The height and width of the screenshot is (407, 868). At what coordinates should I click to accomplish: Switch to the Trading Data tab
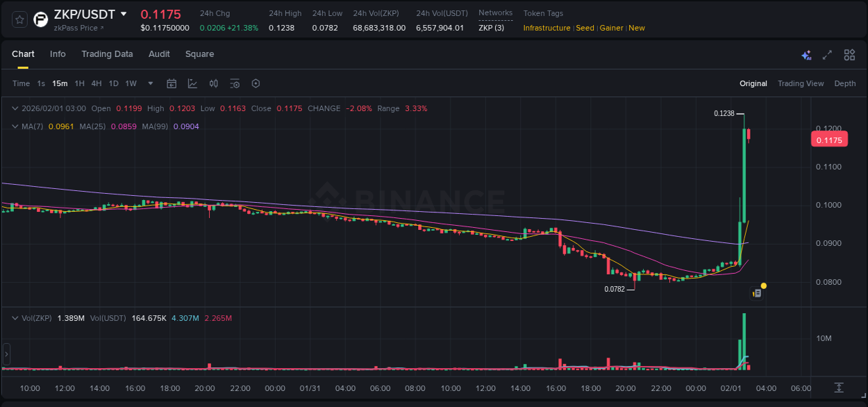[107, 54]
